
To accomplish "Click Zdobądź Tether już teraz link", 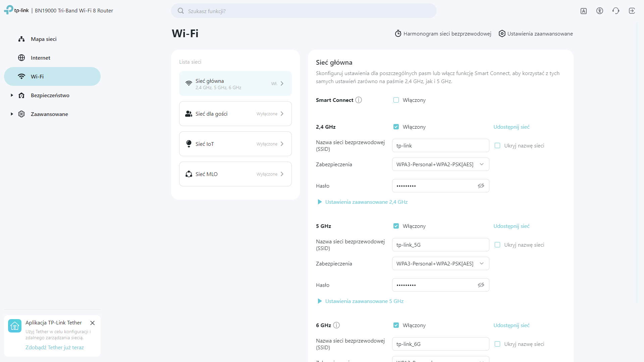I will (55, 347).
